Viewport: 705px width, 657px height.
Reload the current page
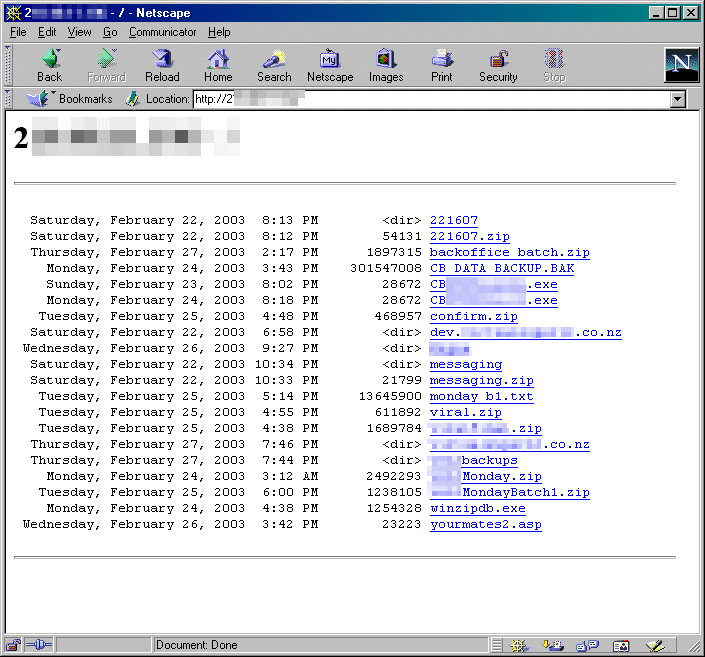click(x=162, y=65)
